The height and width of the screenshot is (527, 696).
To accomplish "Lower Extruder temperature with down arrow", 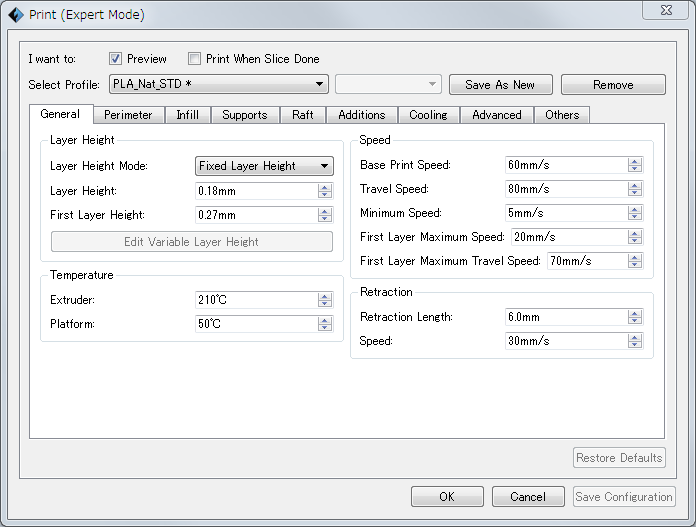I will pos(325,304).
